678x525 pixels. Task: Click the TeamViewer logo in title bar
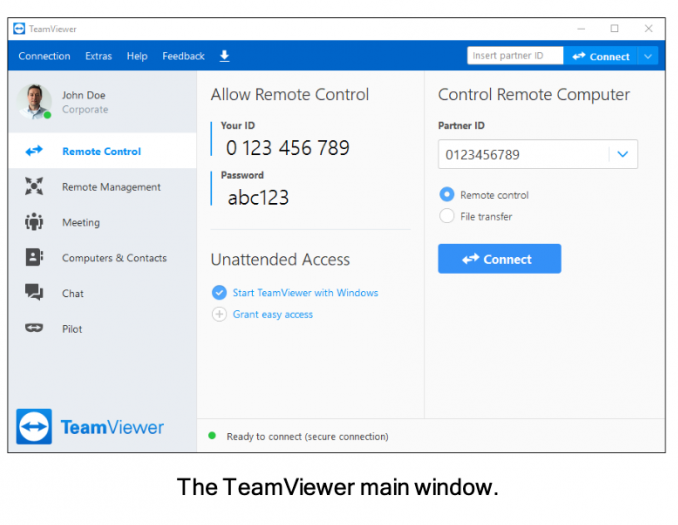tap(19, 29)
